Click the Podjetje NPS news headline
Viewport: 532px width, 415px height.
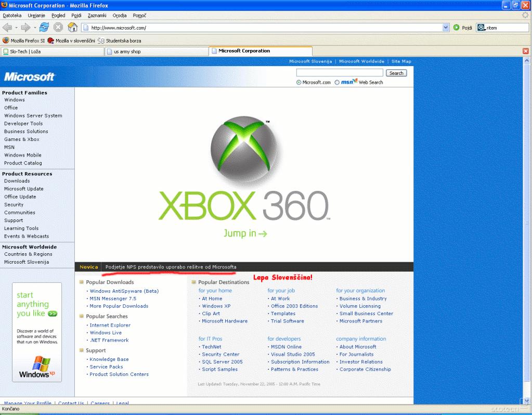[x=171, y=267]
